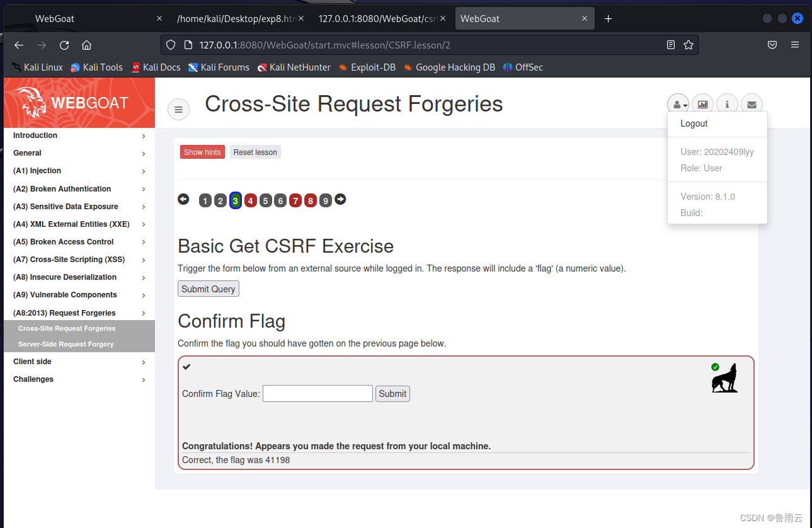Open the contact mail envelope icon
812x528 pixels.
click(752, 105)
